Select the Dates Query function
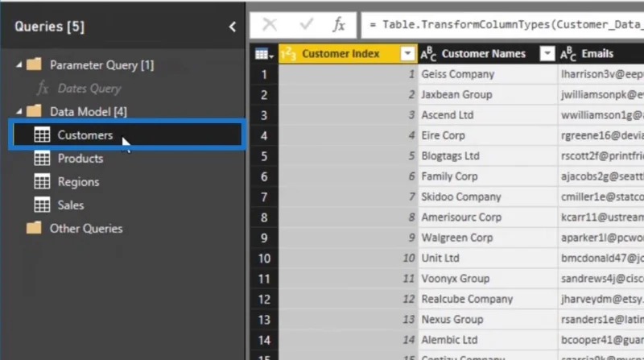This screenshot has height=360, width=644. point(89,89)
